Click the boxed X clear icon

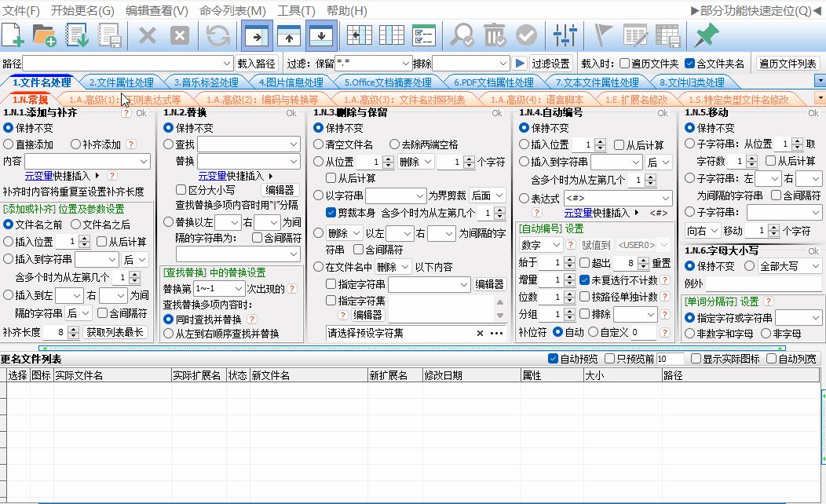180,35
